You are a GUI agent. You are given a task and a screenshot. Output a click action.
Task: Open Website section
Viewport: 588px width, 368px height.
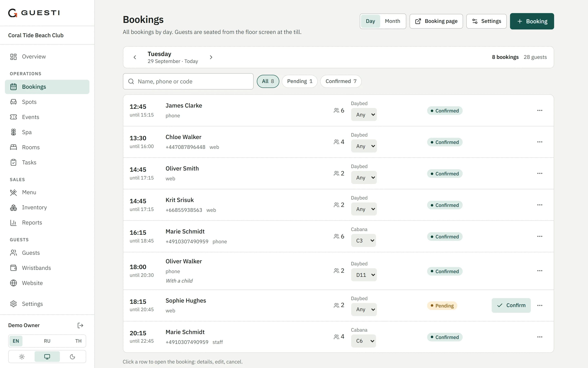[x=47, y=283]
